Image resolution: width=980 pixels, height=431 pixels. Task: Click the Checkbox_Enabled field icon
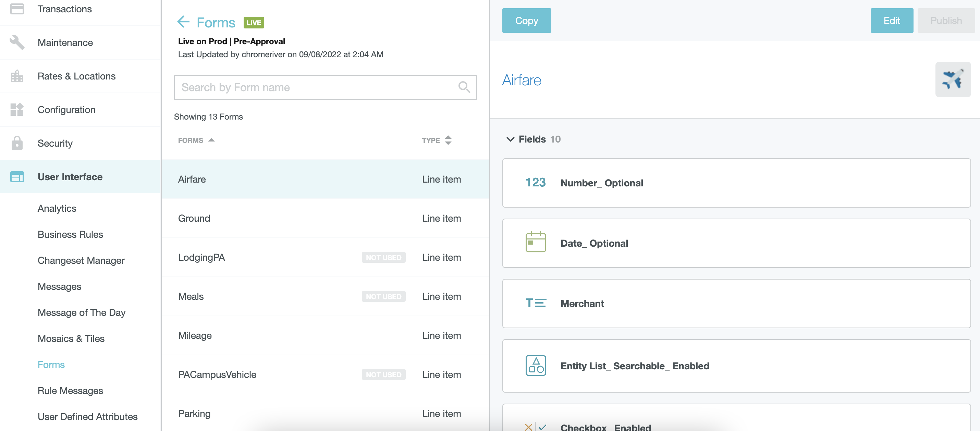535,427
